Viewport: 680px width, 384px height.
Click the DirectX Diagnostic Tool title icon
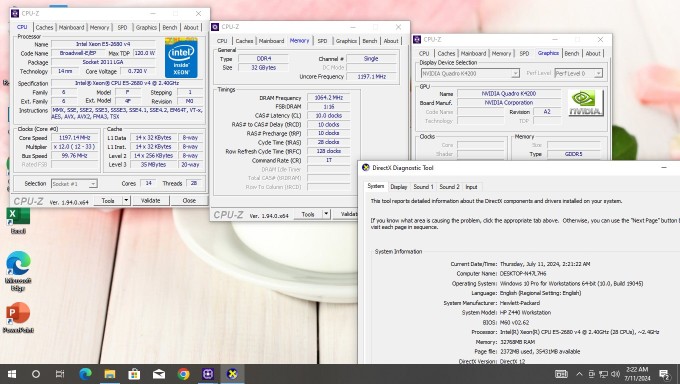(366, 167)
